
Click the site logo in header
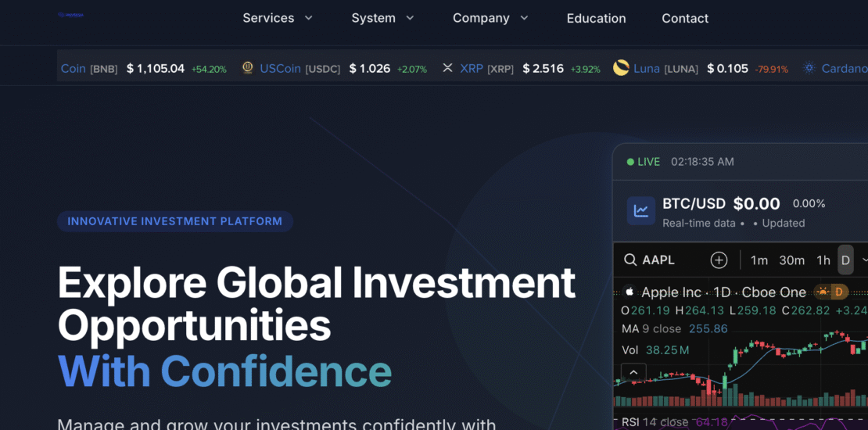point(70,15)
